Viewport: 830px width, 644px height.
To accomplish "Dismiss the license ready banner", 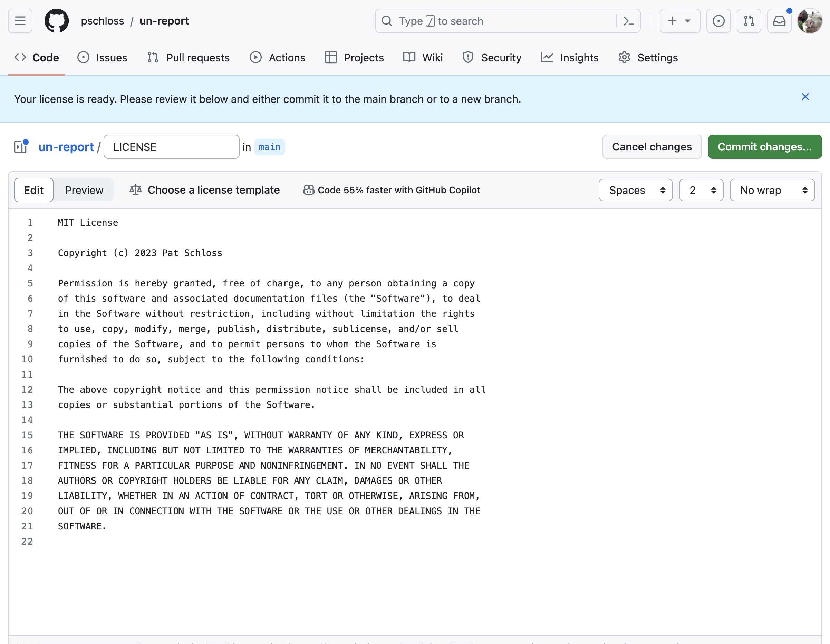I will pos(805,97).
